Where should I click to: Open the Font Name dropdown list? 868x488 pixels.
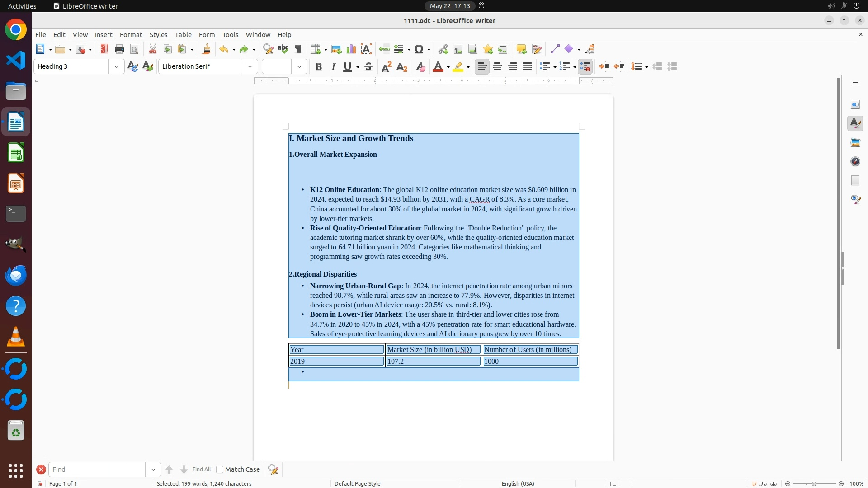(250, 67)
